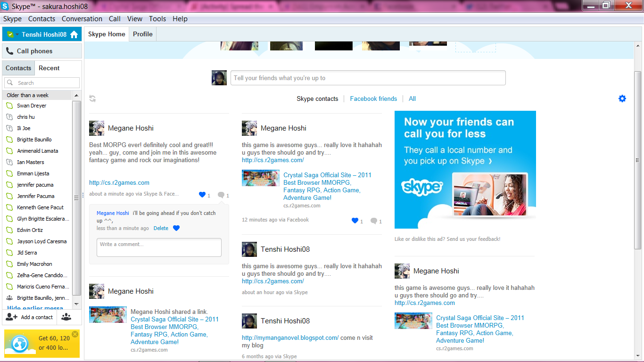Image resolution: width=644 pixels, height=362 pixels.
Task: Click the home icon beside Tenshi Hoshi08
Action: pyautogui.click(x=74, y=34)
